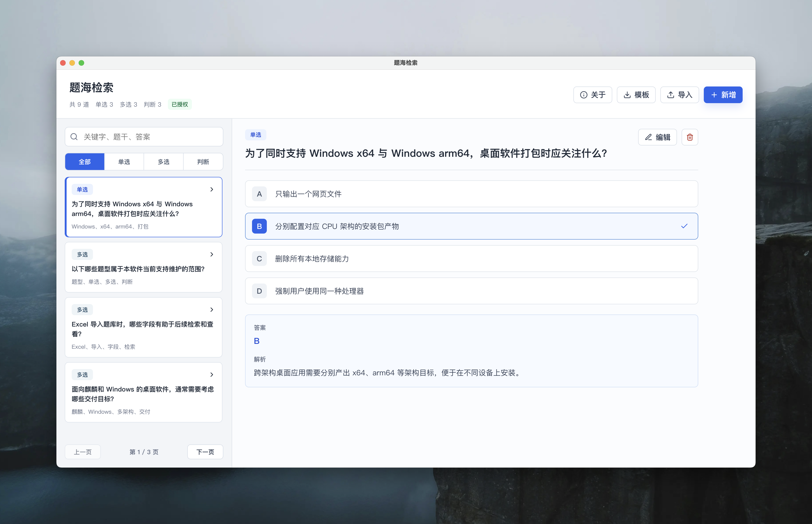Click tags 题型、单选、多选、判断

click(102, 282)
